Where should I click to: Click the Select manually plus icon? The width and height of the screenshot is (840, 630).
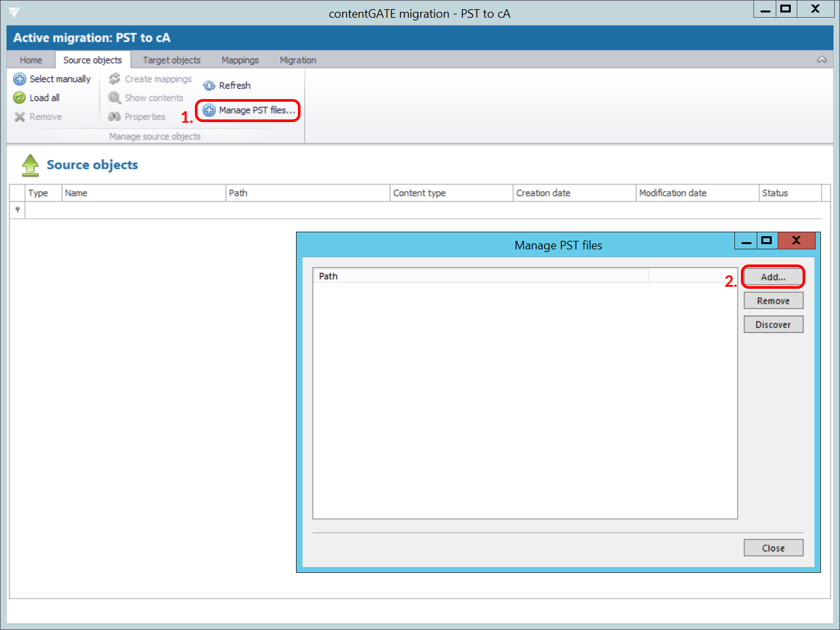(20, 79)
